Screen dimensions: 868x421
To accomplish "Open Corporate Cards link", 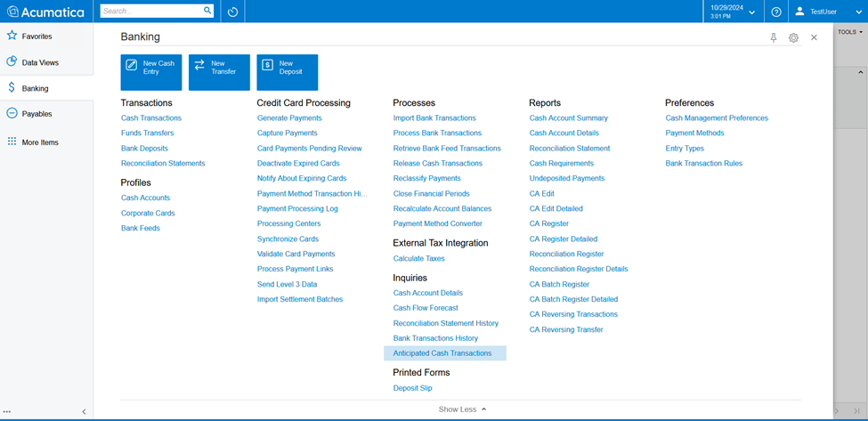I will coord(148,213).
